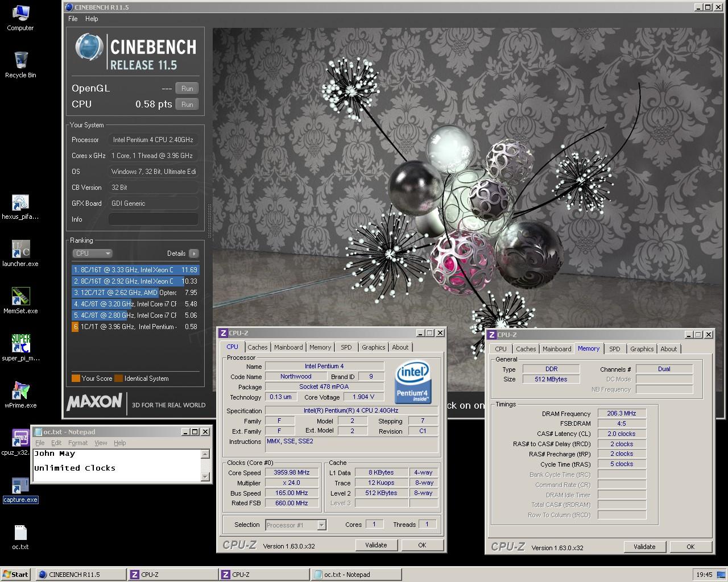Open Notepad Edit menu

click(56, 443)
